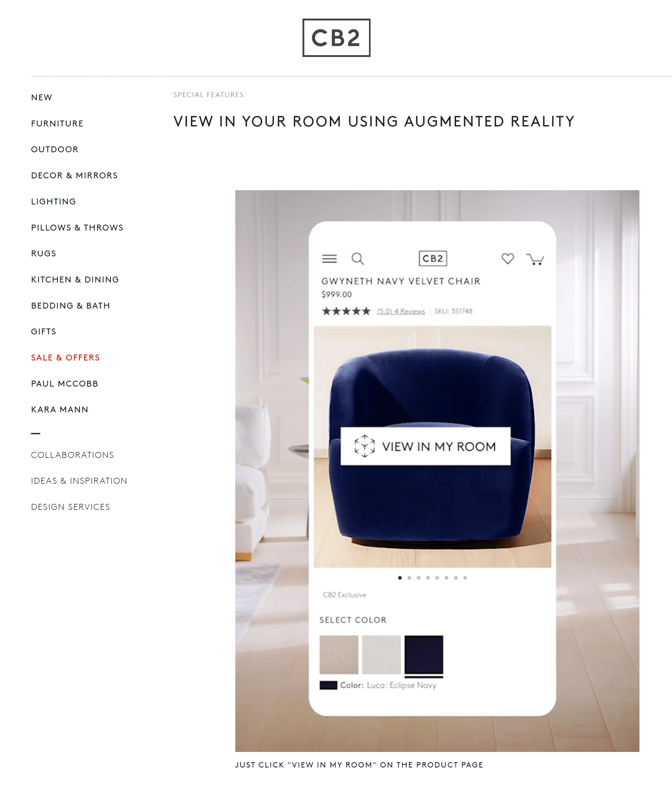Expand the IDEAS & INSPIRATION section
Screen dimensions: 672x799
tap(79, 480)
